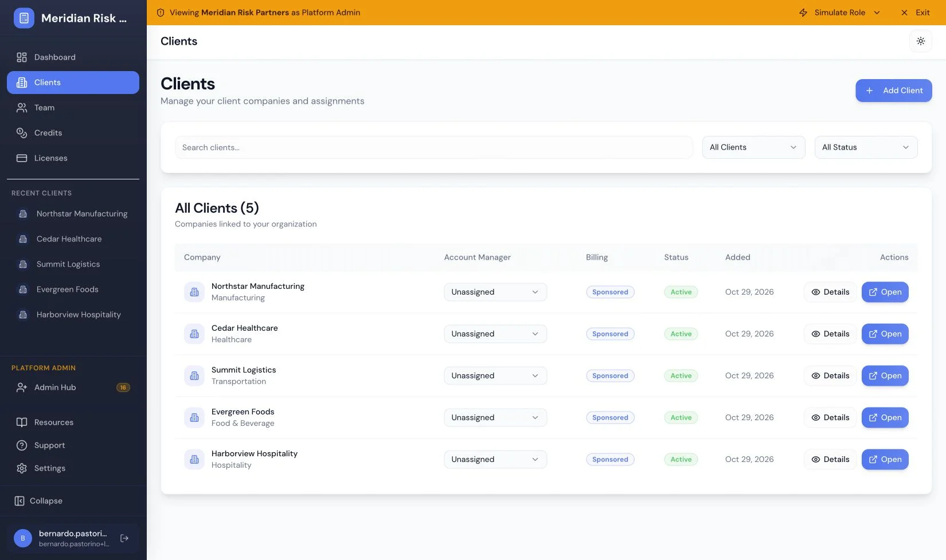Viewport: 946px width, 560px height.
Task: Open the Licenses section
Action: 73,158
